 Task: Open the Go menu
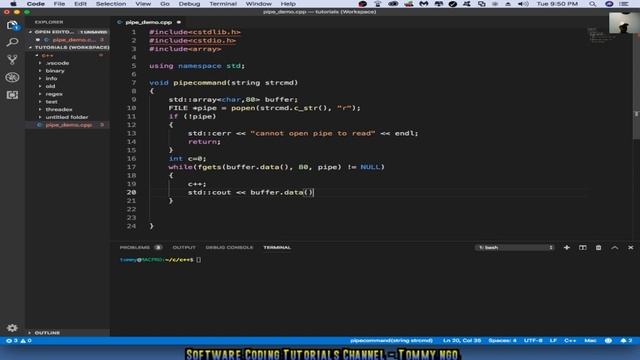pos(165,4)
